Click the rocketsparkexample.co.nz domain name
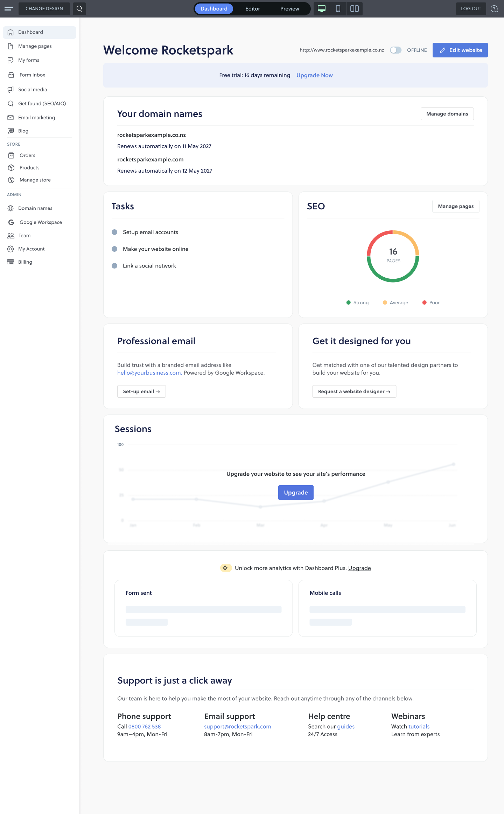 pos(152,135)
